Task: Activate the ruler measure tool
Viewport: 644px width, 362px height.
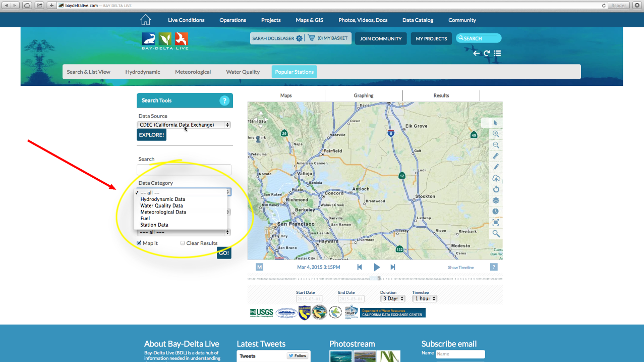Action: pyautogui.click(x=496, y=156)
